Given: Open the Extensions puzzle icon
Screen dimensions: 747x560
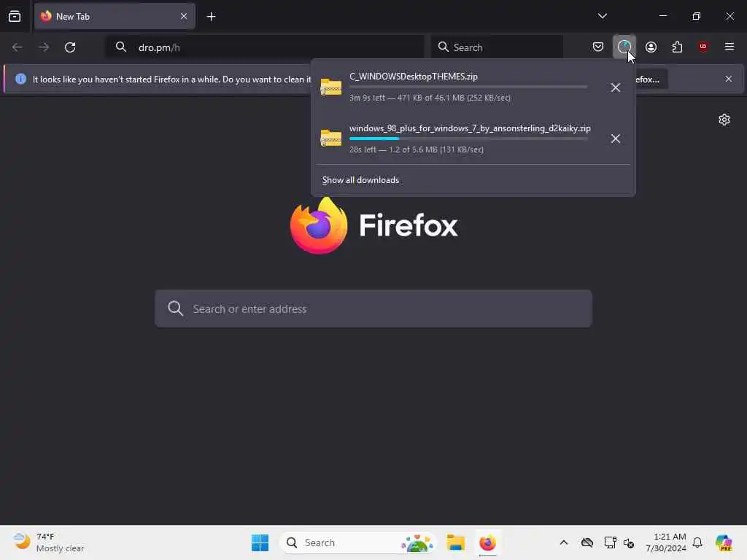Looking at the screenshot, I should pos(677,47).
